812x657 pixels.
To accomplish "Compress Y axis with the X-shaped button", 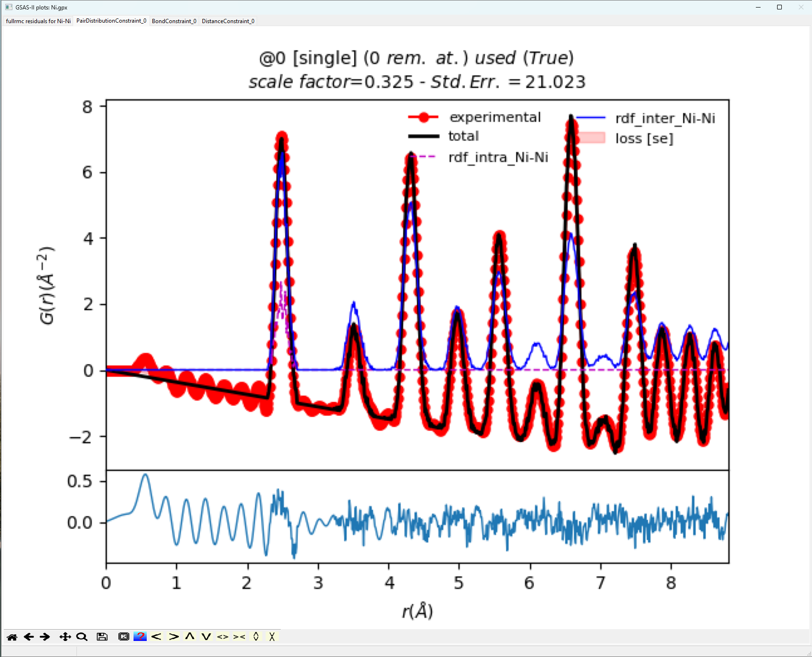I will pos(272,636).
